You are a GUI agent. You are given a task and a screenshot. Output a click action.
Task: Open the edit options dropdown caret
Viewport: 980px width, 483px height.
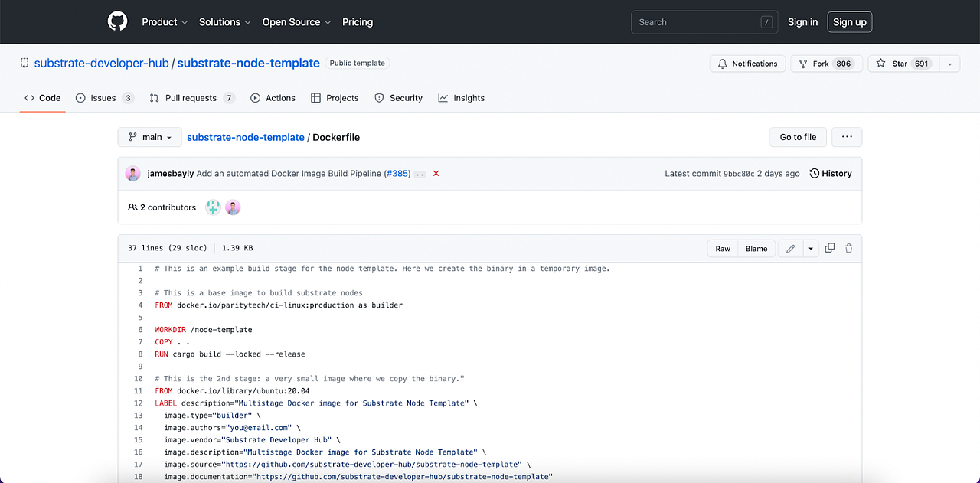[x=810, y=249]
